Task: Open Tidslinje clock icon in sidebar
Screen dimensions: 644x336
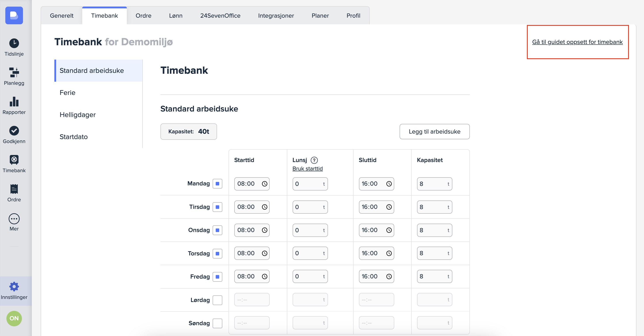Action: (x=14, y=43)
